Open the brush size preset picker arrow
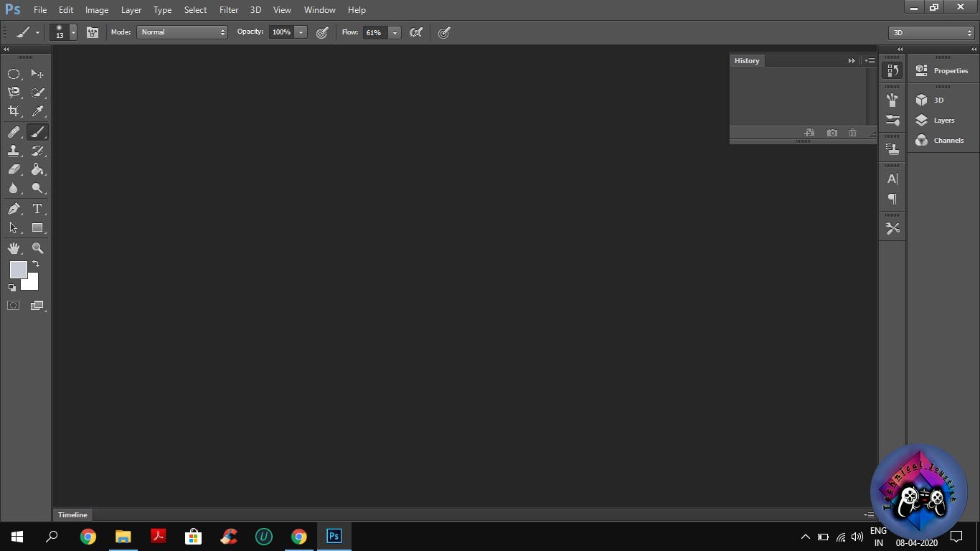The width and height of the screenshot is (980, 551). click(73, 32)
